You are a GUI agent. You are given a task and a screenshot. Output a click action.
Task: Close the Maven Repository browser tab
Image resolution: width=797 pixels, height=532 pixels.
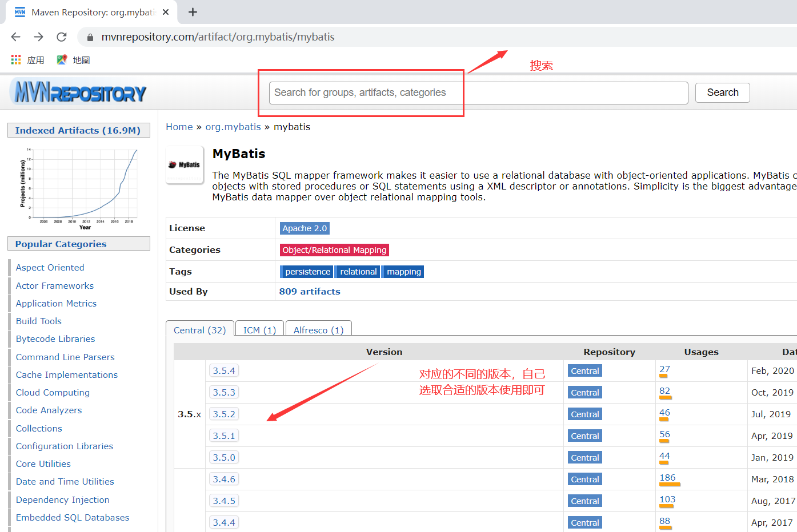[166, 12]
